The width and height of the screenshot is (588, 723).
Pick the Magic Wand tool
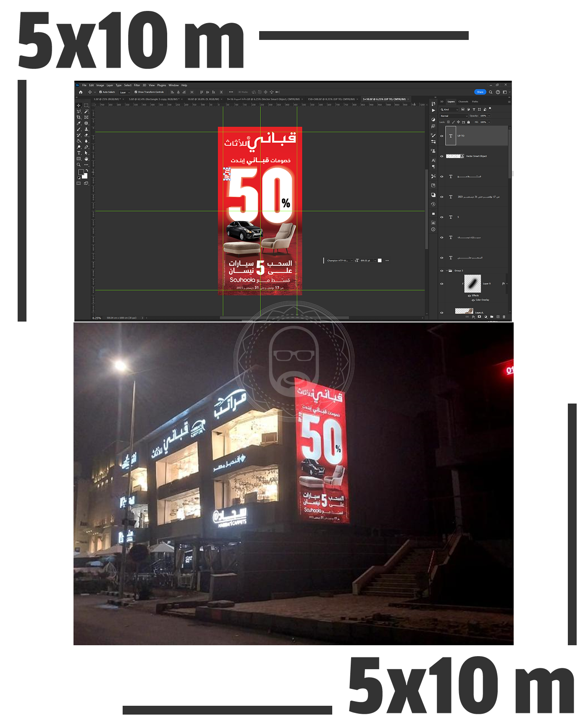[x=86, y=111]
